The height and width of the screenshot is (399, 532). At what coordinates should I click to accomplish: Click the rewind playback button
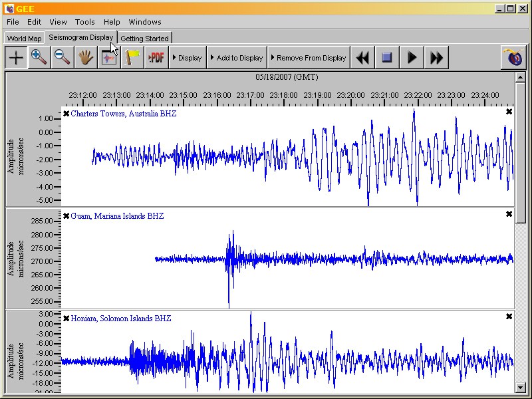click(x=362, y=58)
